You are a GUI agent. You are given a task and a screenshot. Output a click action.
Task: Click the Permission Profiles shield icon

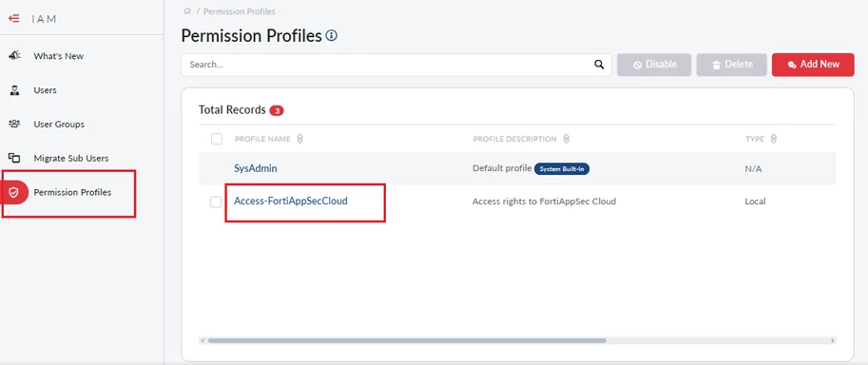pos(14,192)
